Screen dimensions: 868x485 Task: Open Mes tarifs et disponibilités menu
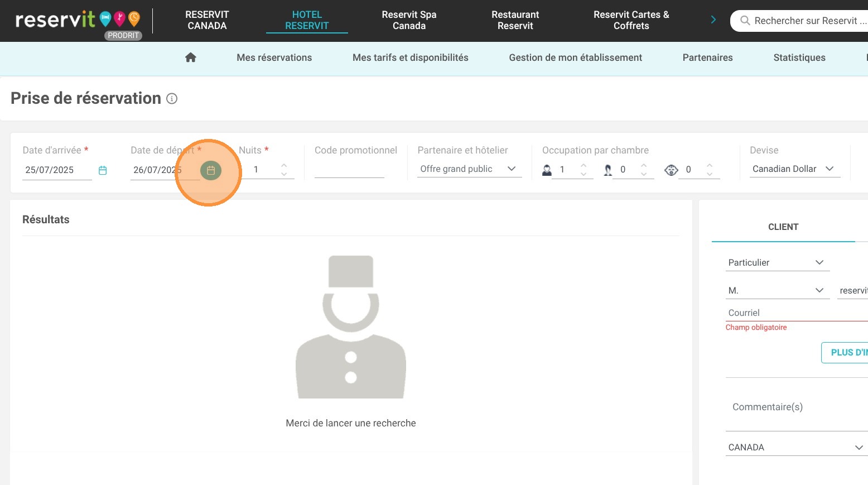click(410, 57)
